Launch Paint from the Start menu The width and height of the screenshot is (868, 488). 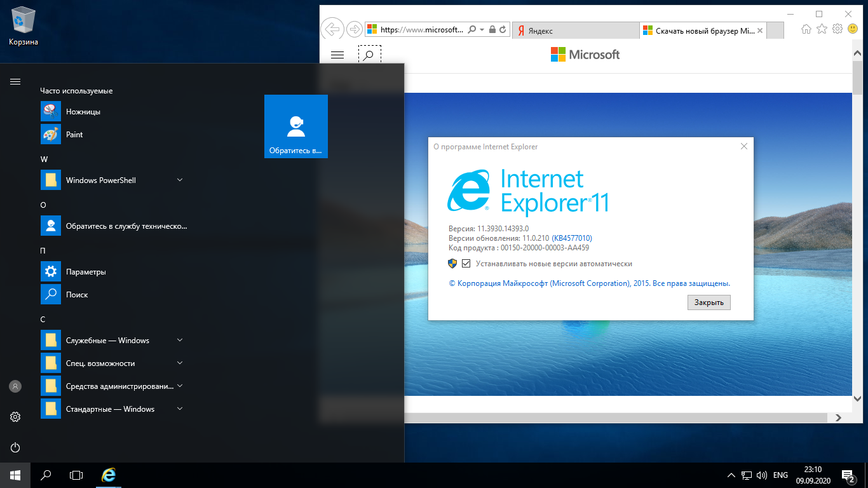coord(114,134)
